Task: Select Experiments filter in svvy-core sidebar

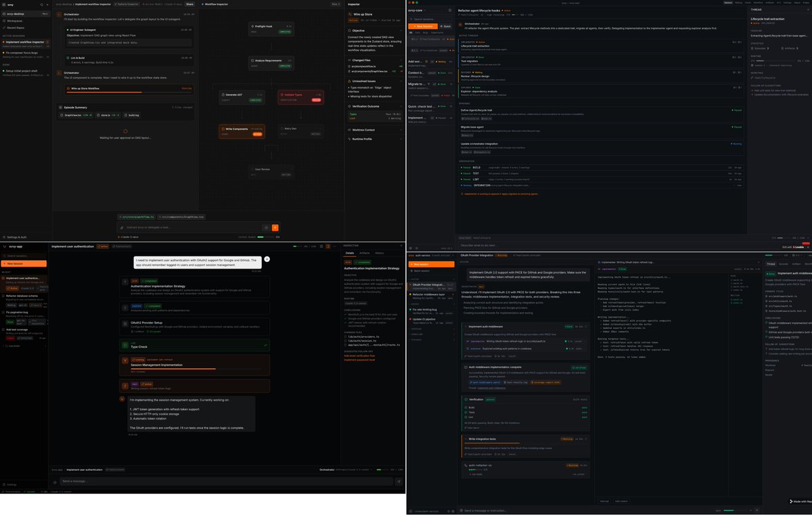Action: tap(437, 32)
